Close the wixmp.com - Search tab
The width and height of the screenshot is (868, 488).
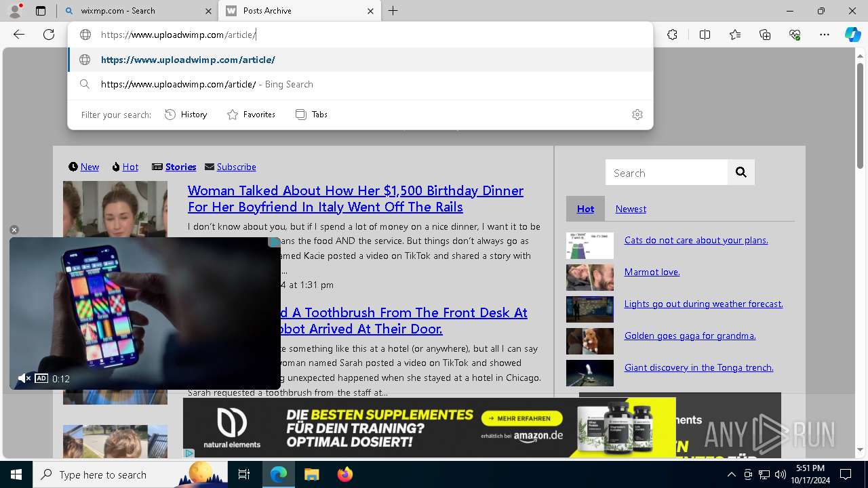[208, 11]
